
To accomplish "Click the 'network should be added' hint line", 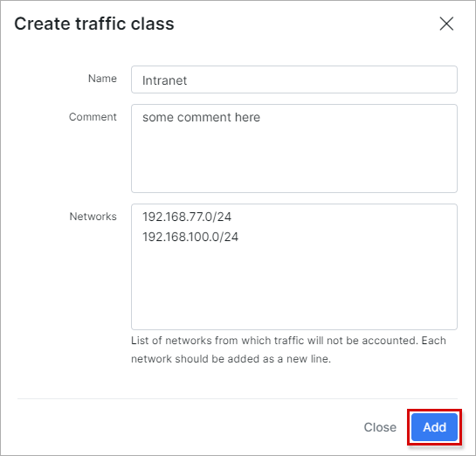I will [x=231, y=359].
